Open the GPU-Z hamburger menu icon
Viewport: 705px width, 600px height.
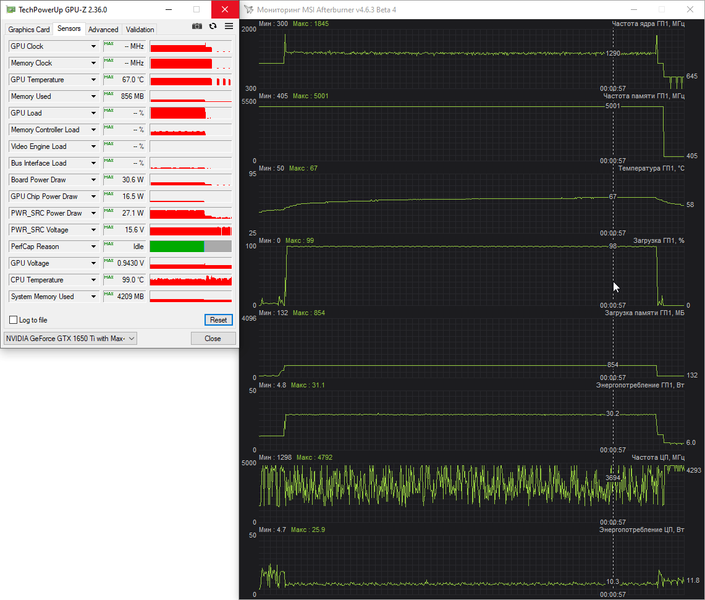[229, 27]
